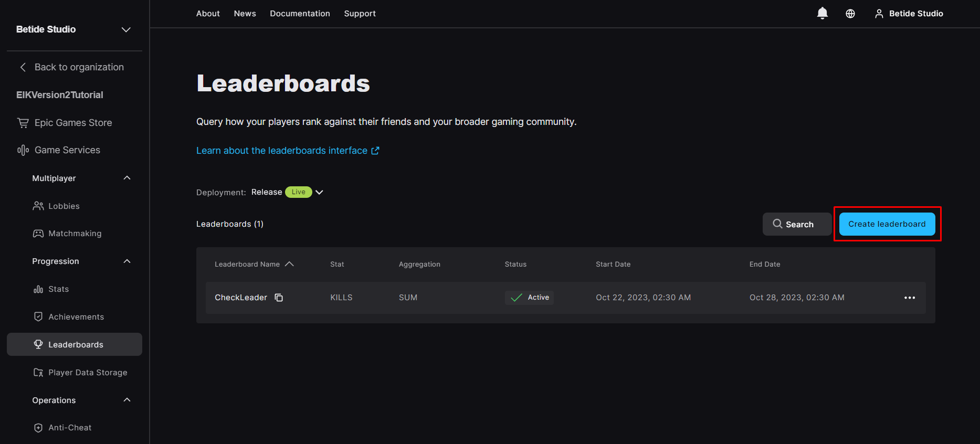The height and width of the screenshot is (444, 980).
Task: Open the Deployment Release dropdown
Action: point(319,192)
